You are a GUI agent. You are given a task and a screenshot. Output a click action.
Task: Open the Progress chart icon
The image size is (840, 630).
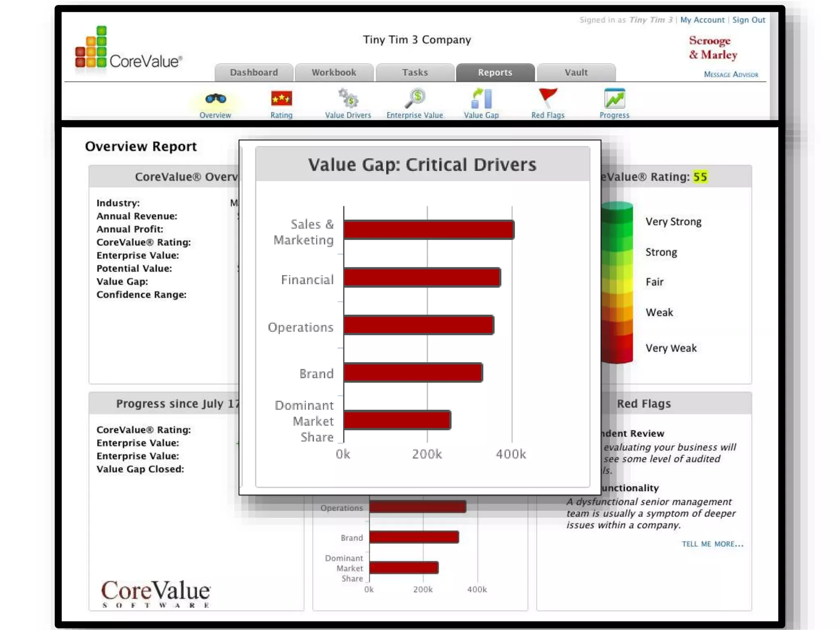pos(614,99)
